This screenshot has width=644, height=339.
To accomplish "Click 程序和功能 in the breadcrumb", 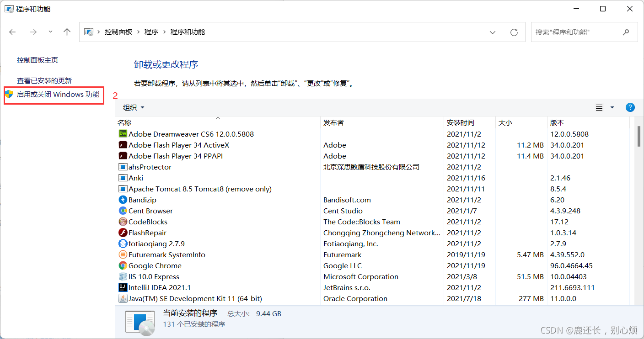I will pyautogui.click(x=188, y=32).
